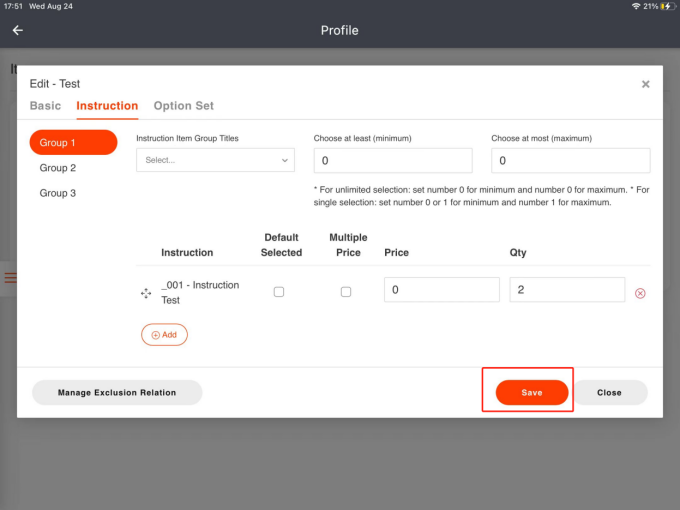Select the Instruction tab
This screenshot has height=510, width=680.
click(107, 106)
